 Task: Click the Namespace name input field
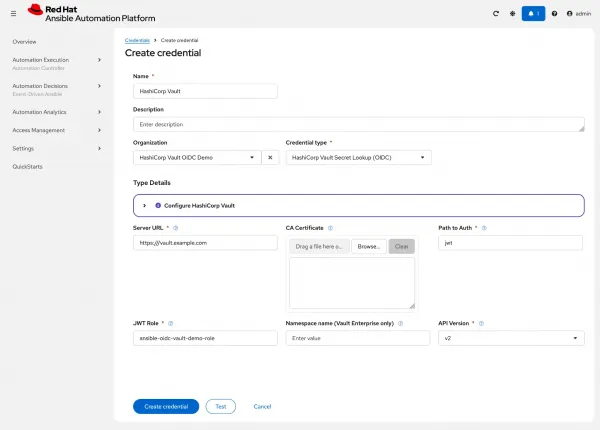[358, 338]
